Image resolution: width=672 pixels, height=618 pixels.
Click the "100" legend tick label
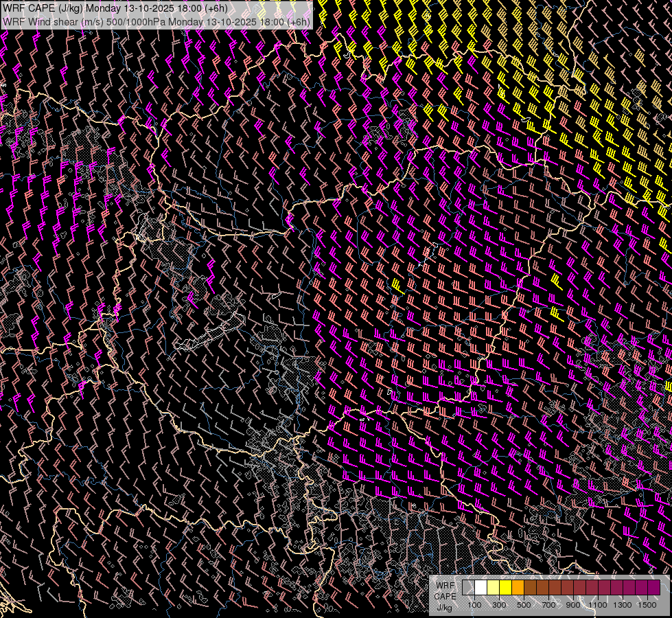coord(474,605)
